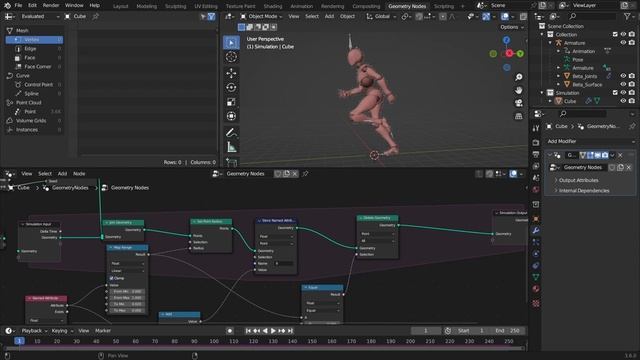The width and height of the screenshot is (640, 360).
Task: Click the pan hand icon in viewport
Action: tap(518, 90)
